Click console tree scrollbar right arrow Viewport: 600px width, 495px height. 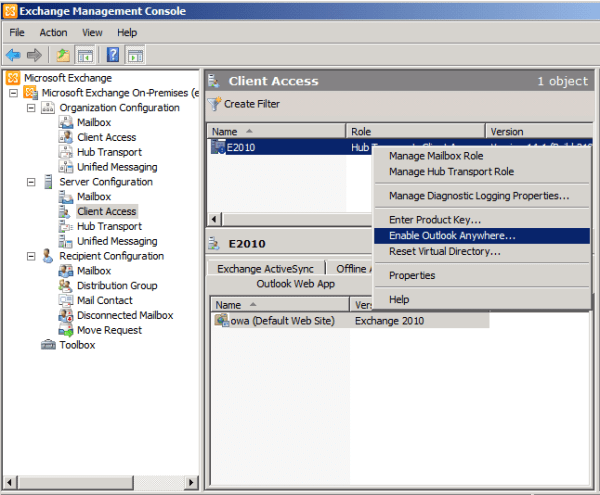(x=191, y=482)
